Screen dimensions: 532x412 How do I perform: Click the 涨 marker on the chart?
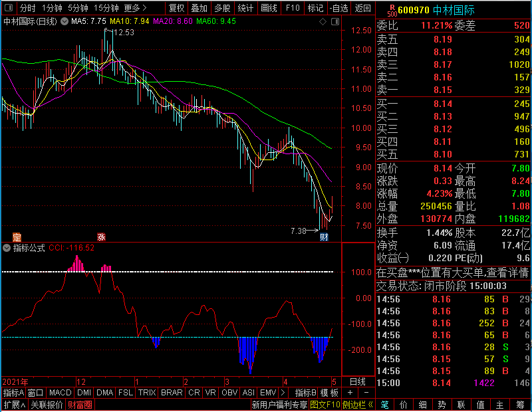[x=101, y=237]
